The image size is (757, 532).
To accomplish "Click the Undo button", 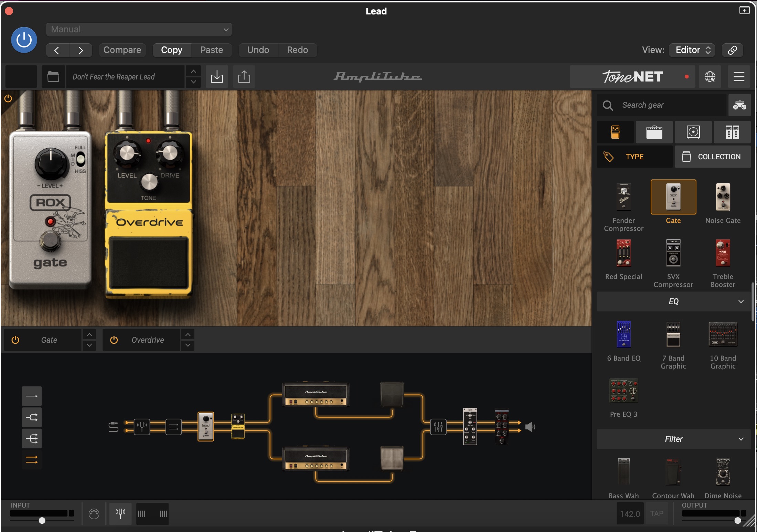I will point(258,50).
